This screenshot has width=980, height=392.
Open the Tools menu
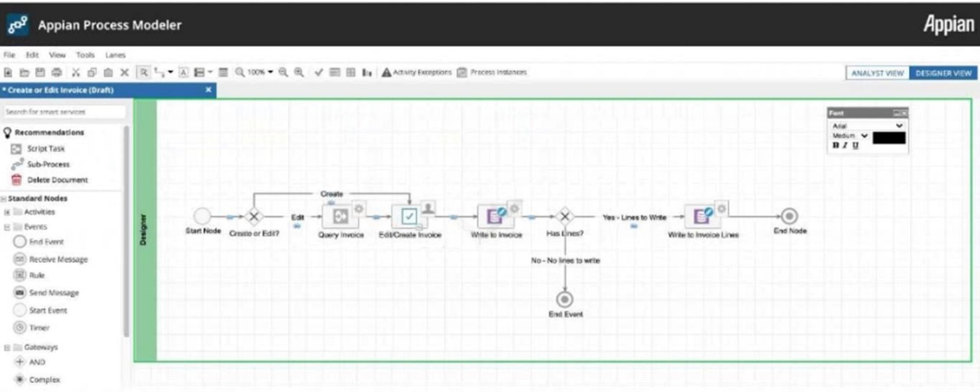click(85, 55)
